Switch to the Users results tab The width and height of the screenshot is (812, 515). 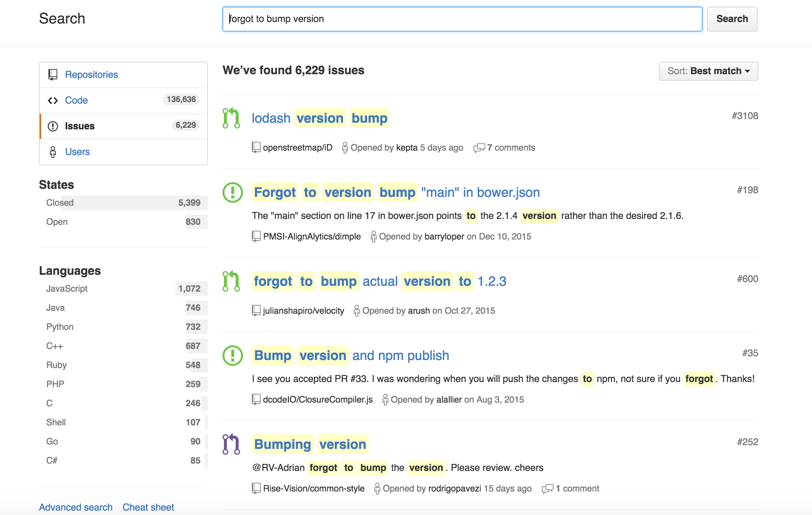click(x=123, y=152)
